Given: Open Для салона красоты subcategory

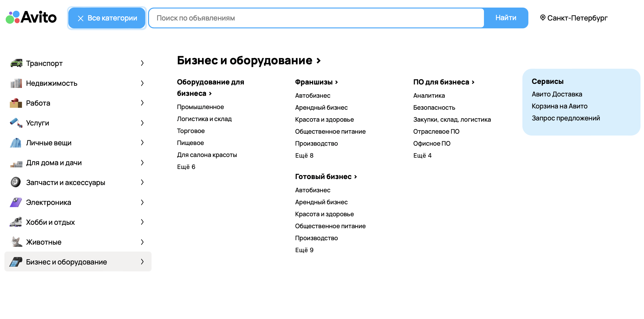Looking at the screenshot, I should [x=207, y=155].
